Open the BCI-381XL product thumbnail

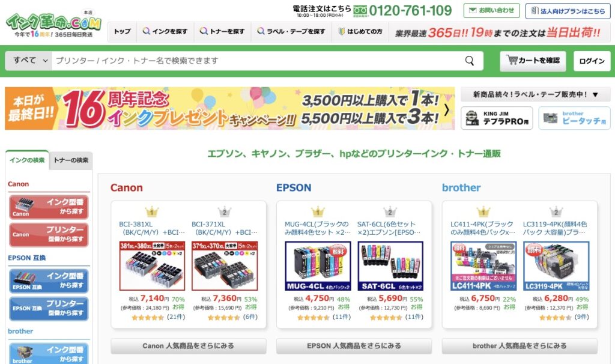[152, 265]
